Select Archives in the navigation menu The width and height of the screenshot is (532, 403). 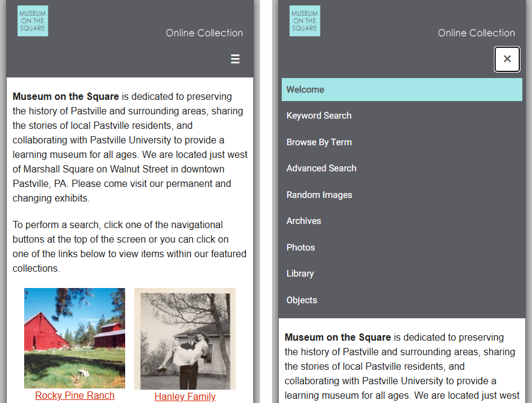click(303, 221)
